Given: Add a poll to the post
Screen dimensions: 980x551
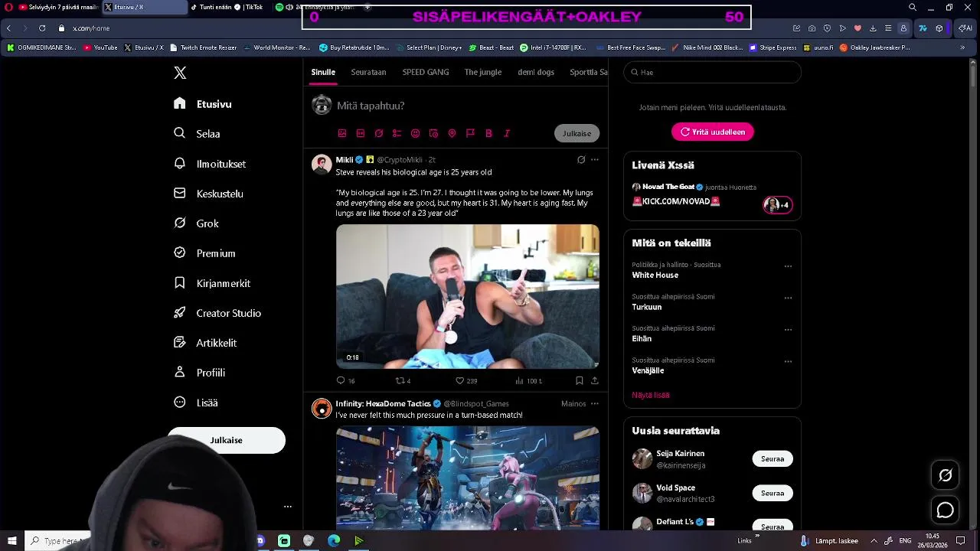Looking at the screenshot, I should tap(397, 133).
